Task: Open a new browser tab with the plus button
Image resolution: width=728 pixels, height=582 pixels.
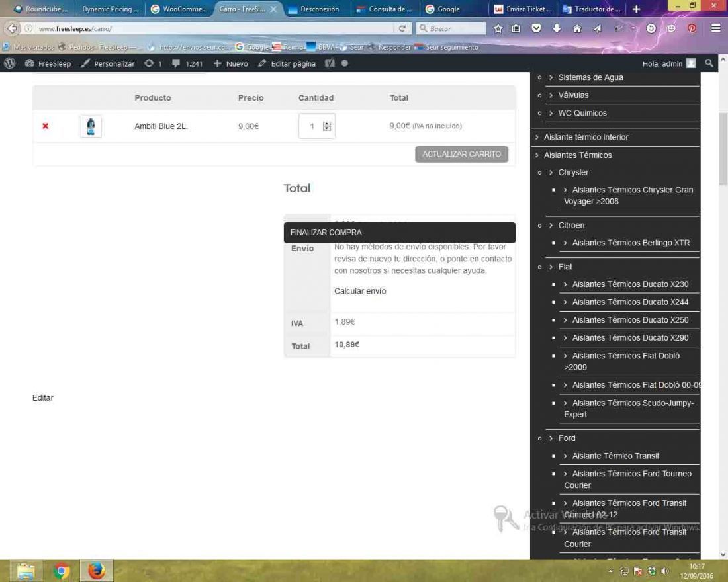Action: click(x=636, y=9)
